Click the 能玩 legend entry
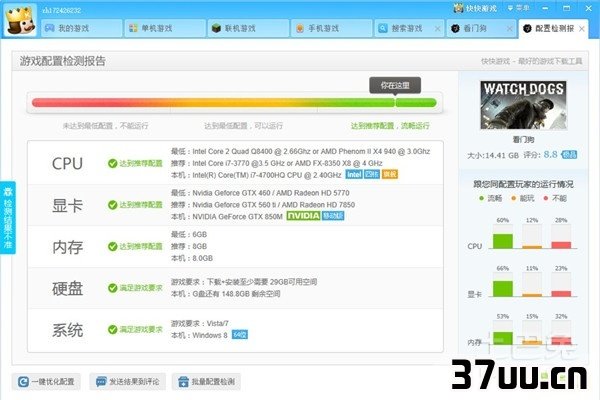Image resolution: width=600 pixels, height=400 pixels. click(522, 198)
